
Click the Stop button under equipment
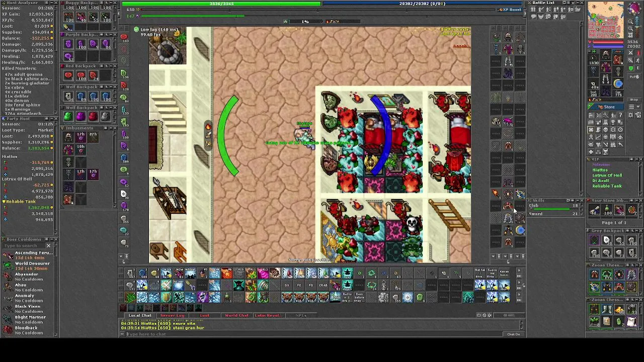pyautogui.click(x=634, y=100)
